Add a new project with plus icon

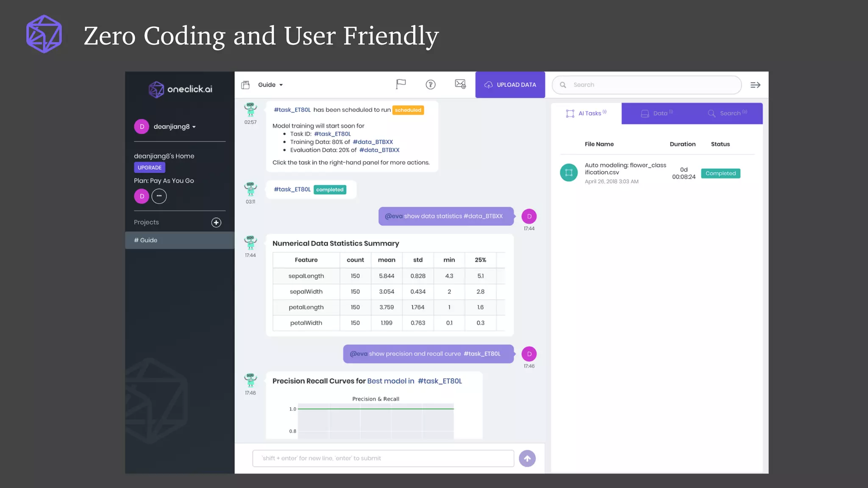(x=216, y=222)
